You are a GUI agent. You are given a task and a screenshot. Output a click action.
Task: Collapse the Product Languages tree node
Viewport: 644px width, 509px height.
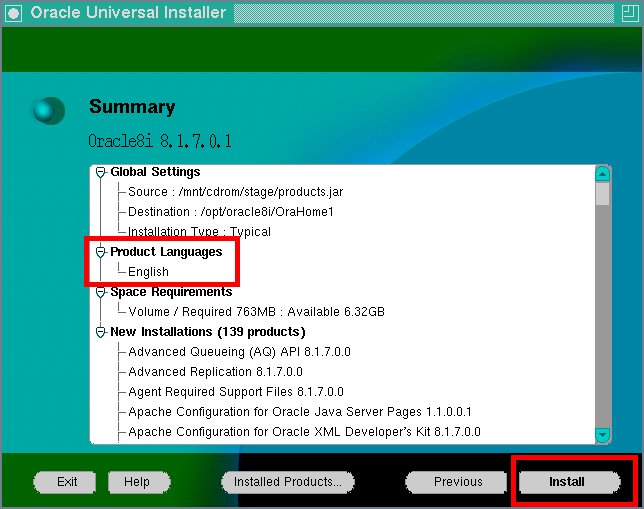[x=101, y=252]
